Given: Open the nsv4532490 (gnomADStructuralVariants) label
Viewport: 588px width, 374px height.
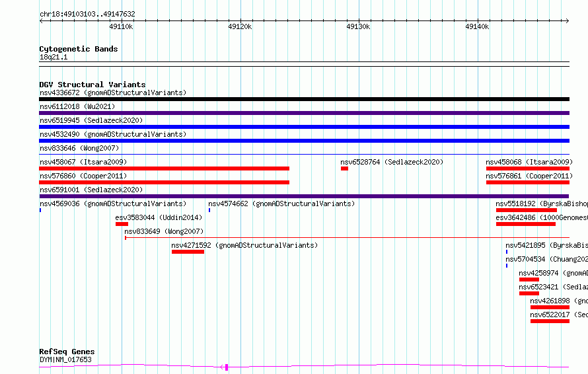Looking at the screenshot, I should (113, 134).
